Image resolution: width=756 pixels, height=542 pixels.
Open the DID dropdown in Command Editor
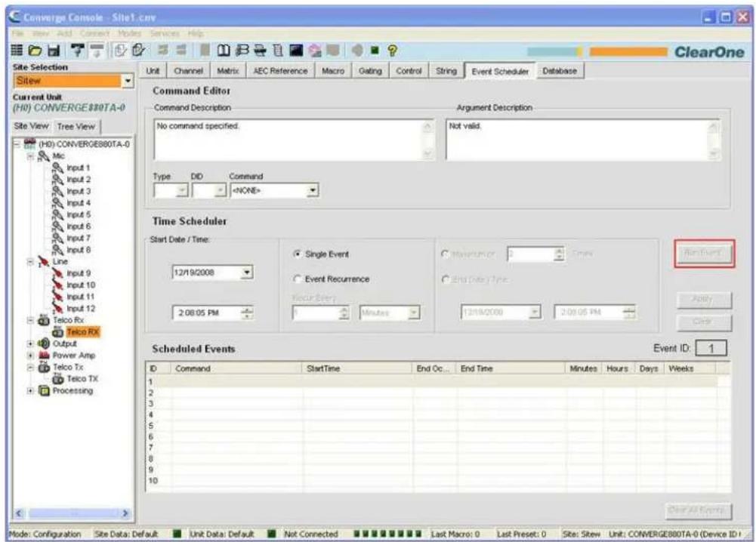(220, 190)
